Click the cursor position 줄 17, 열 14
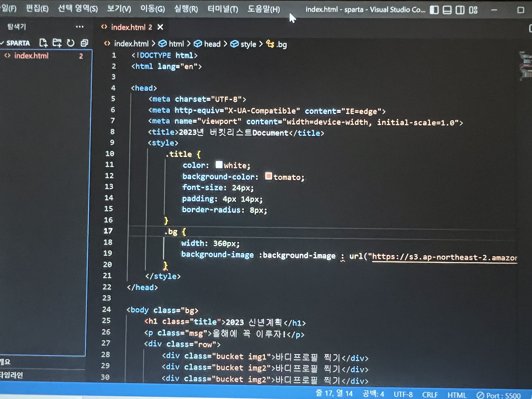Screen dimensions: 532x399 tap(334, 393)
